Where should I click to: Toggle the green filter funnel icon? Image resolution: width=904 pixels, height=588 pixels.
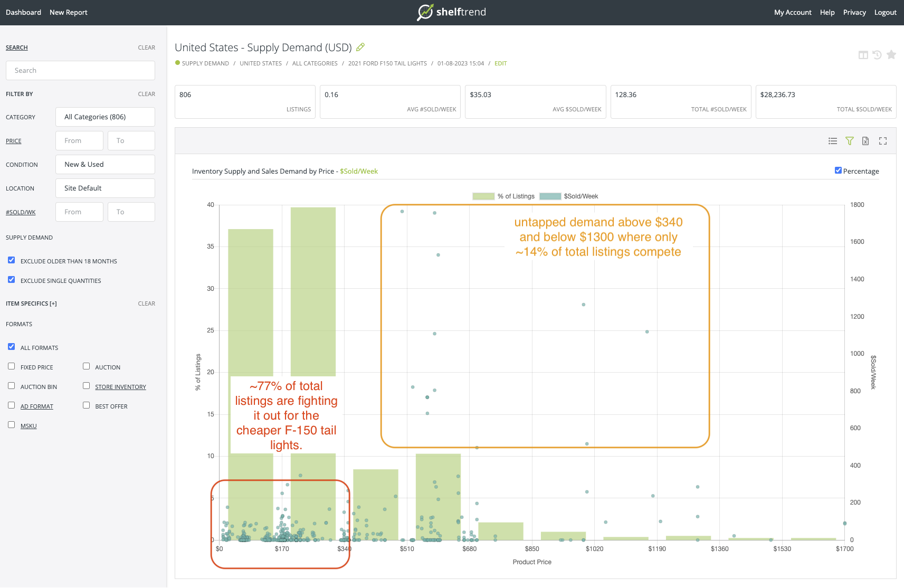click(x=850, y=141)
